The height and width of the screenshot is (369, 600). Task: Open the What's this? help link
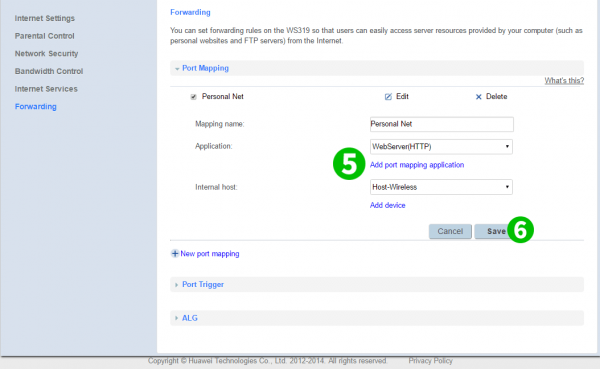(x=564, y=80)
